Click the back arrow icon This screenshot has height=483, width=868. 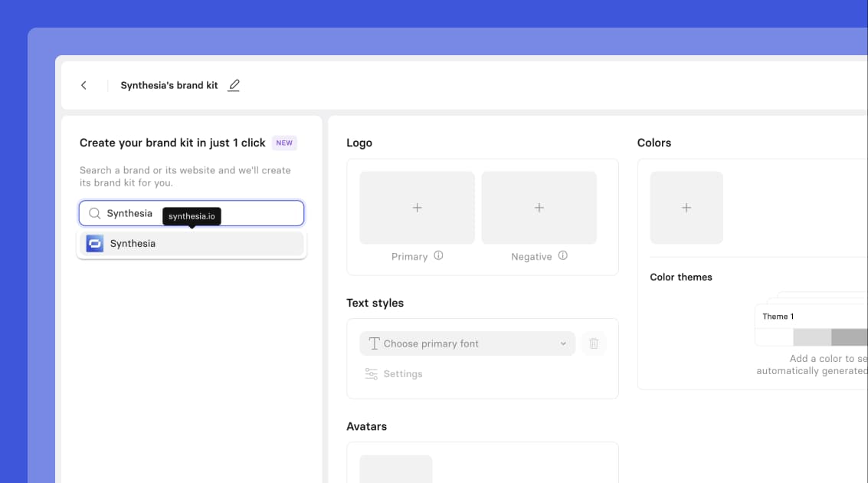click(x=84, y=85)
